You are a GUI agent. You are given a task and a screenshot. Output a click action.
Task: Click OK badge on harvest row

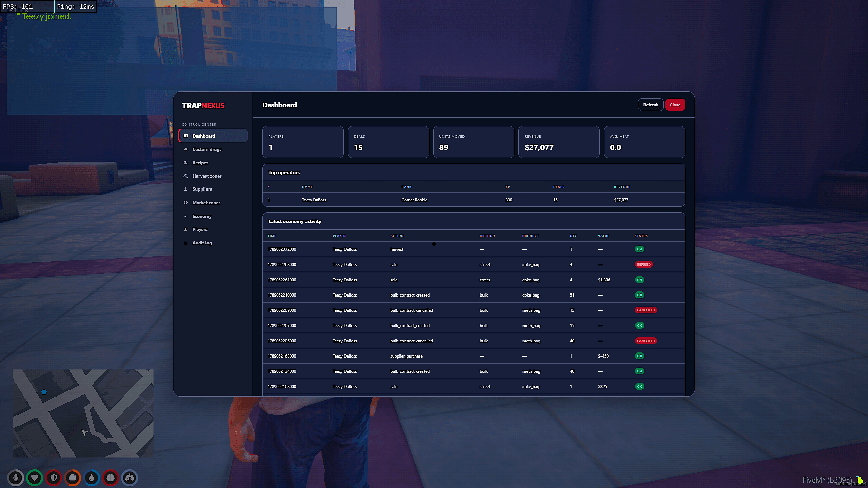[x=639, y=249]
